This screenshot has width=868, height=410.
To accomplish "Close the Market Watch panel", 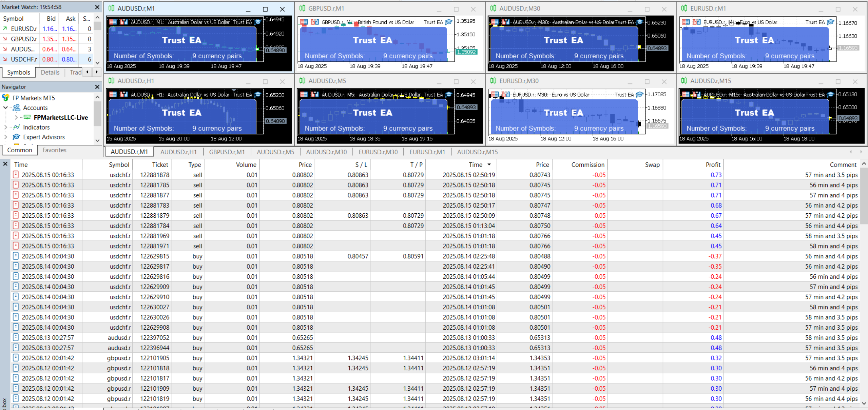I will [97, 7].
